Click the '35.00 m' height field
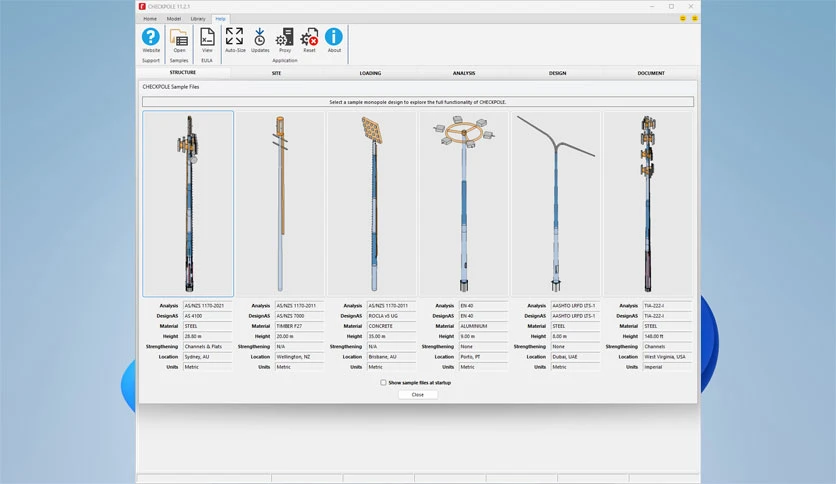 tap(391, 336)
